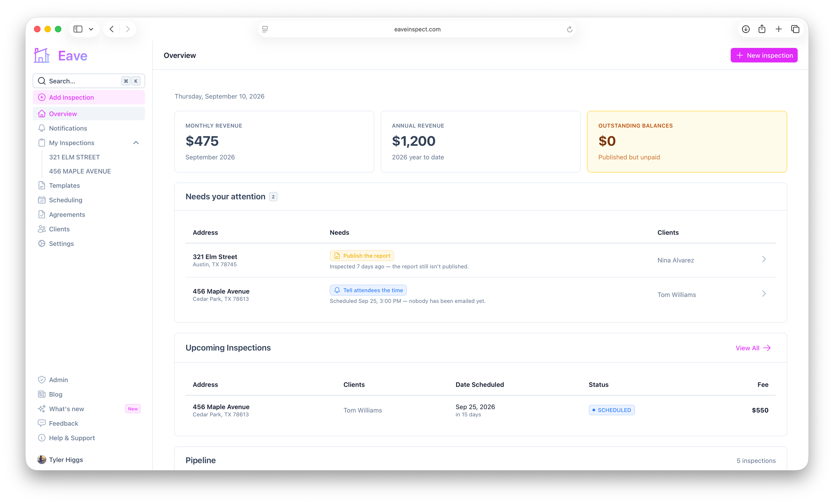Collapse My Inspections chevron
The height and width of the screenshot is (504, 834).
point(136,143)
